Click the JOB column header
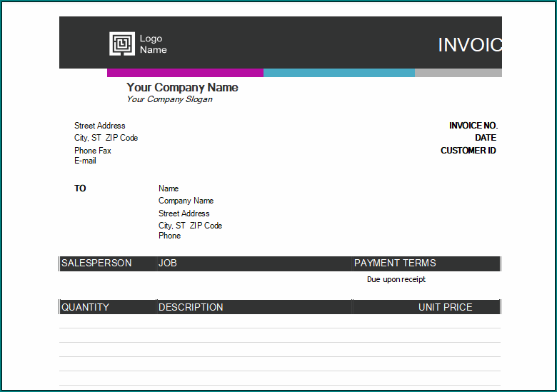This screenshot has width=557, height=392. [x=168, y=263]
